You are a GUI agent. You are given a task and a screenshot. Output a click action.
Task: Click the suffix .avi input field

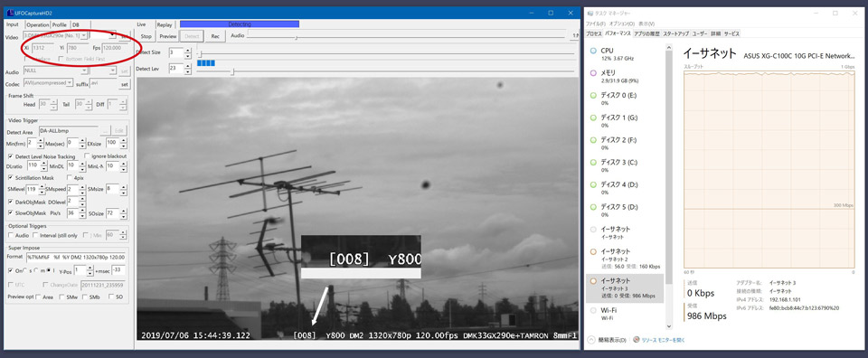coord(103,83)
